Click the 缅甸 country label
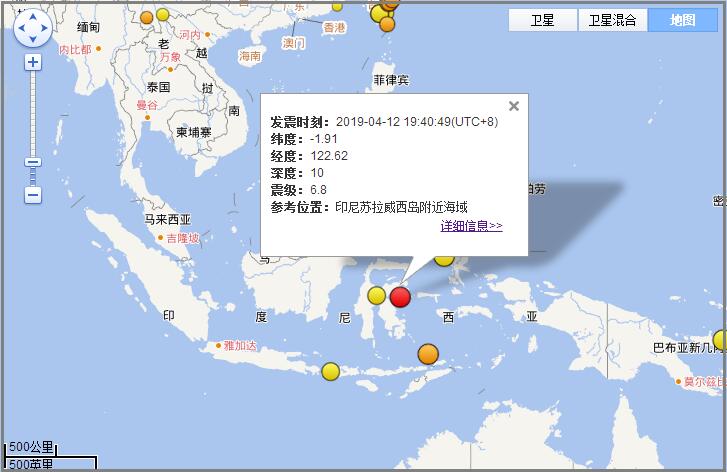Viewport: 727px width, 472px height. pos(89,27)
